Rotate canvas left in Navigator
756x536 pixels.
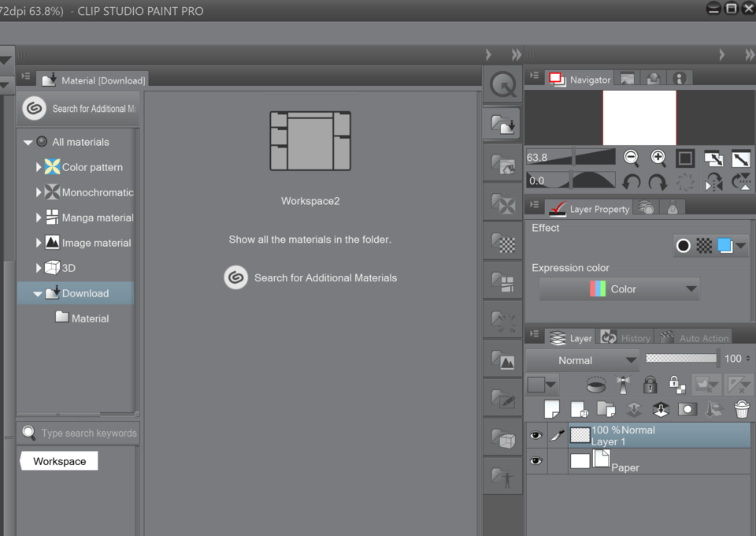[631, 182]
